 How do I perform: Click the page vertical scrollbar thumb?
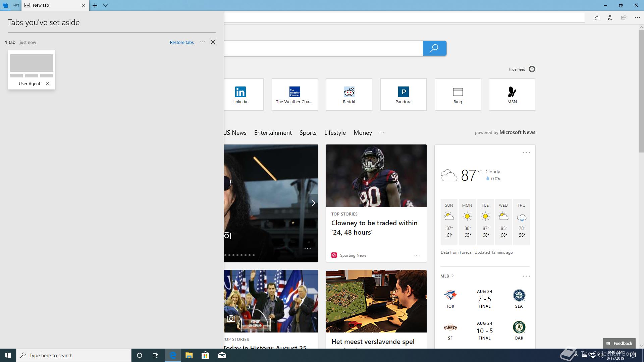tap(641, 91)
